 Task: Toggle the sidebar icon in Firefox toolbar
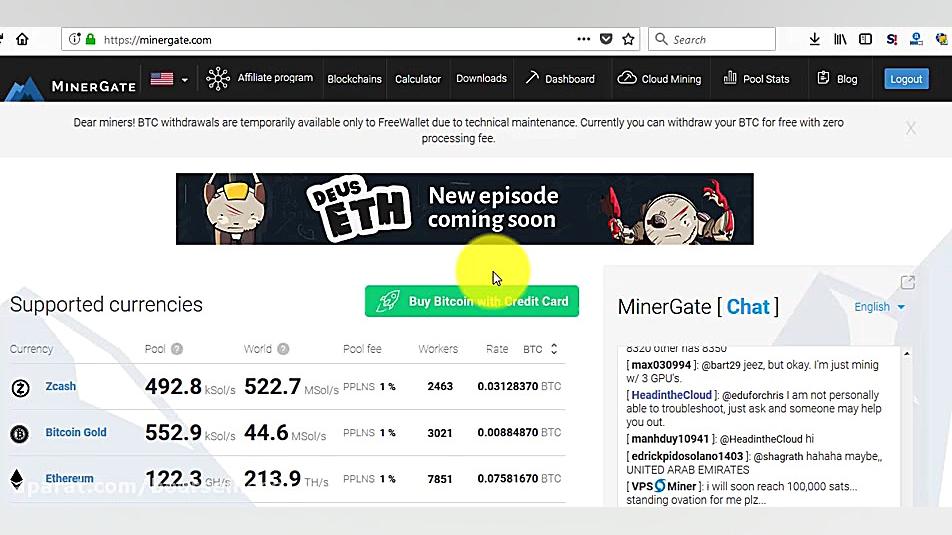[x=865, y=39]
